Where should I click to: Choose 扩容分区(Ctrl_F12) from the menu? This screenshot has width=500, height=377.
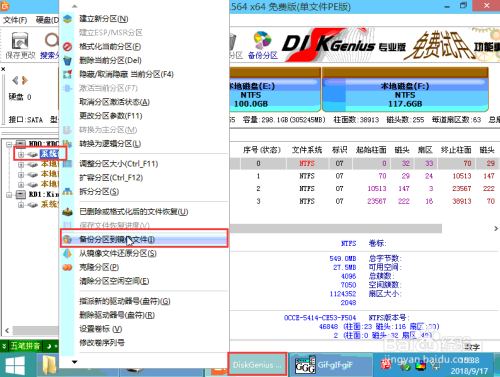(x=111, y=178)
